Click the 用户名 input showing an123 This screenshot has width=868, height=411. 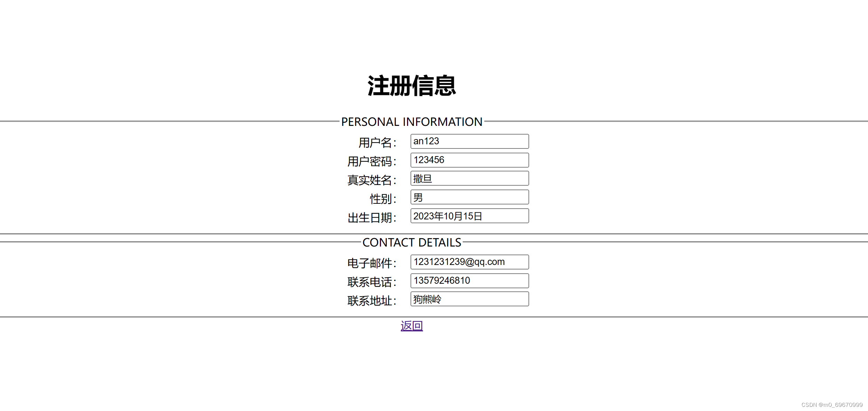(x=469, y=141)
